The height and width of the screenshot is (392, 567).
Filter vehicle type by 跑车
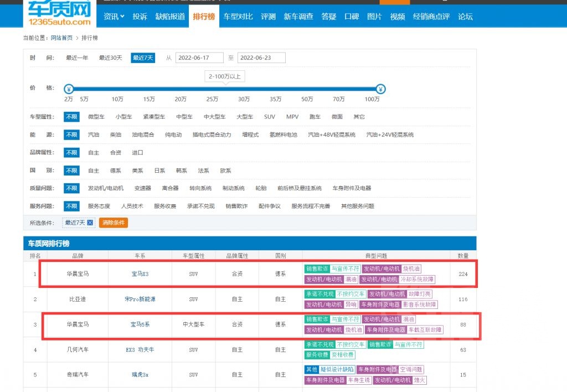[315, 117]
